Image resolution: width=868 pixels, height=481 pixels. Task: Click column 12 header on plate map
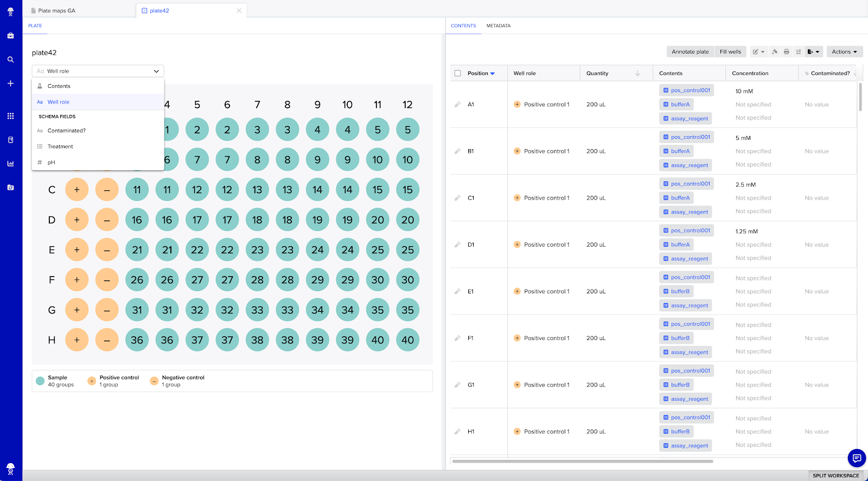(x=407, y=105)
